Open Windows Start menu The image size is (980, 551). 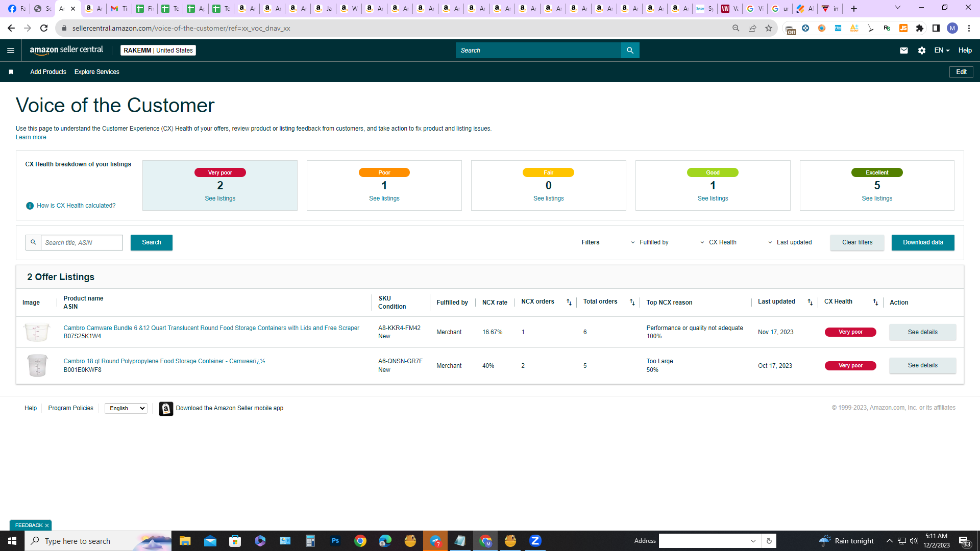pyautogui.click(x=12, y=541)
